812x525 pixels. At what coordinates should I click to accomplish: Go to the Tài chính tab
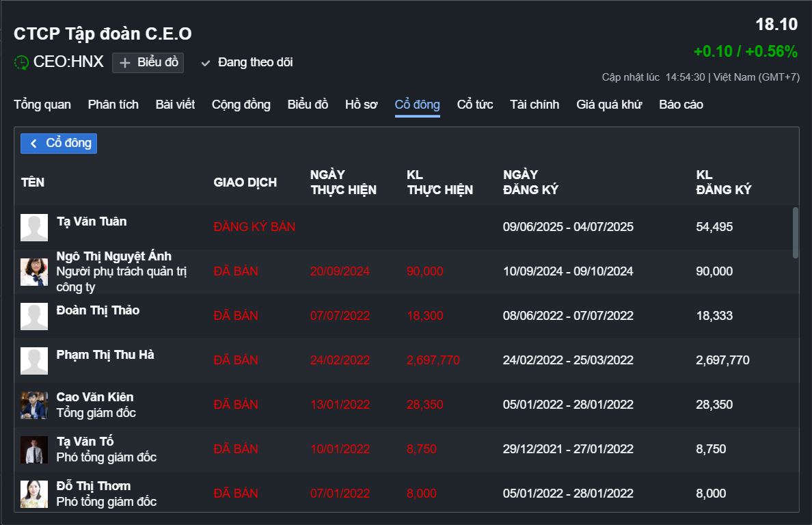point(534,105)
